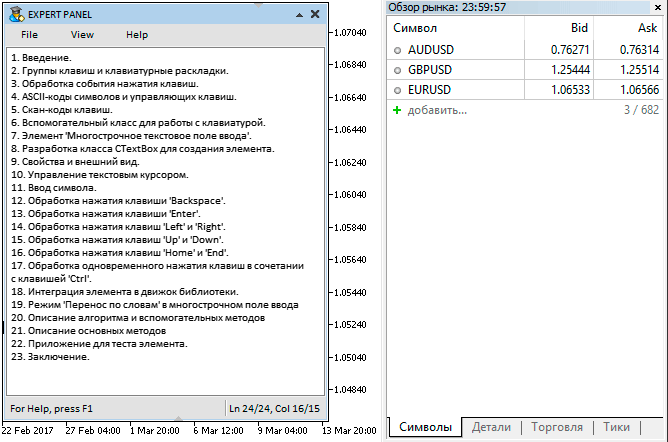
Task: Click line '1. Введение.' in the text box
Action: pyautogui.click(x=41, y=58)
